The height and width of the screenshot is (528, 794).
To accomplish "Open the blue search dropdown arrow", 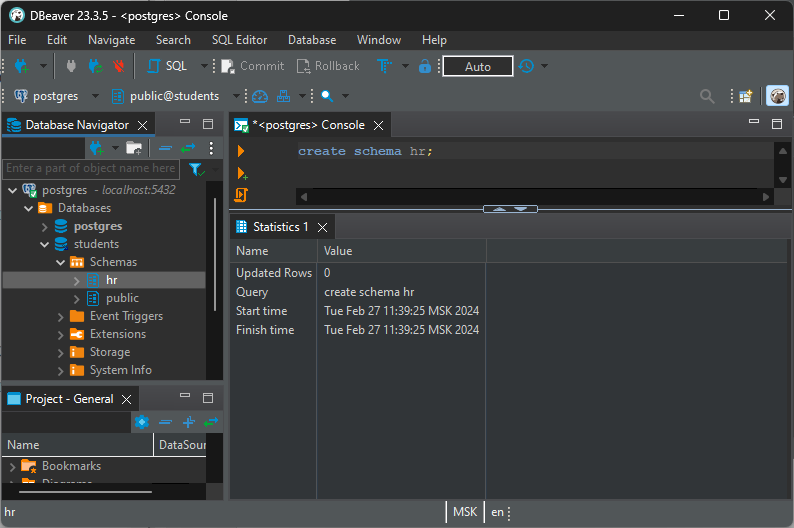I will point(345,96).
